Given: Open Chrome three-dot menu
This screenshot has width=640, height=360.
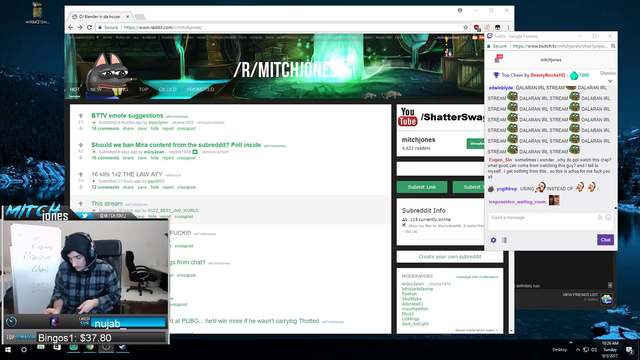Looking at the screenshot, I should click(508, 27).
